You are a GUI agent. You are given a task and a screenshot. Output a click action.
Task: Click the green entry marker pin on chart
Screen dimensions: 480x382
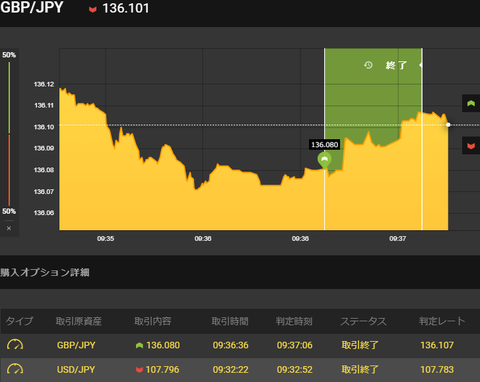324,160
